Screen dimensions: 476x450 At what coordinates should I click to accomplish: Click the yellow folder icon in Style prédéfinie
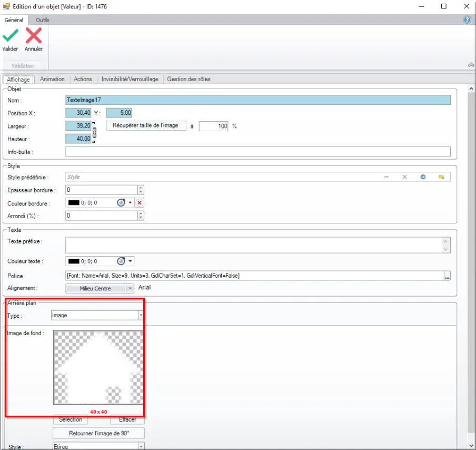pyautogui.click(x=441, y=177)
